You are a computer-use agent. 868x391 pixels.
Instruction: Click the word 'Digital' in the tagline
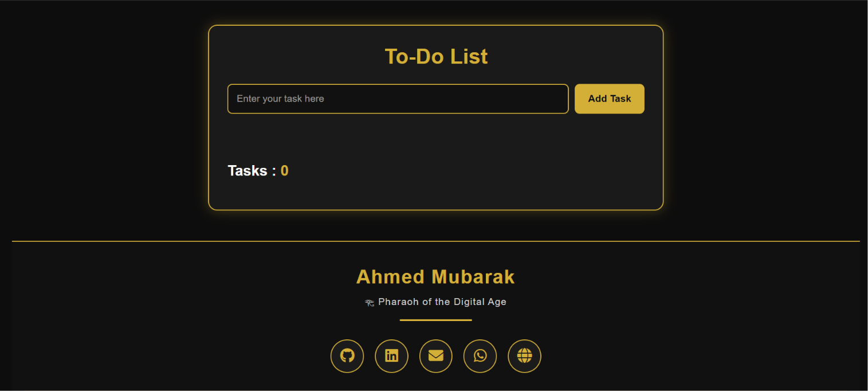470,302
